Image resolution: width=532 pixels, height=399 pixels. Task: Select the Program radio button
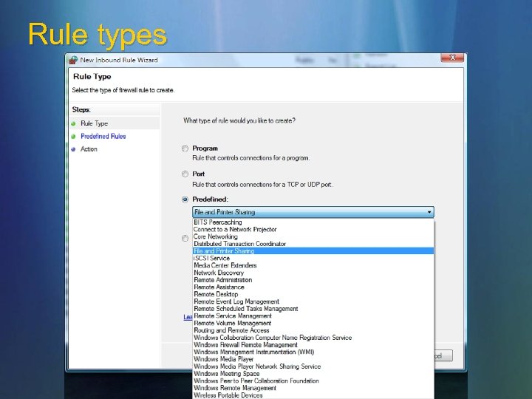[x=185, y=149]
